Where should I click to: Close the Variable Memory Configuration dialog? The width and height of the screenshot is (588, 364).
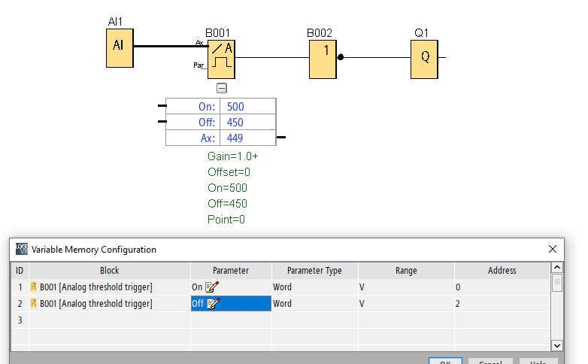553,249
